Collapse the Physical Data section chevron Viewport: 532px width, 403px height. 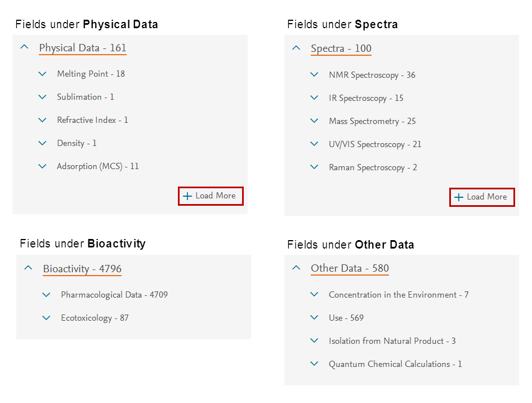[24, 47]
